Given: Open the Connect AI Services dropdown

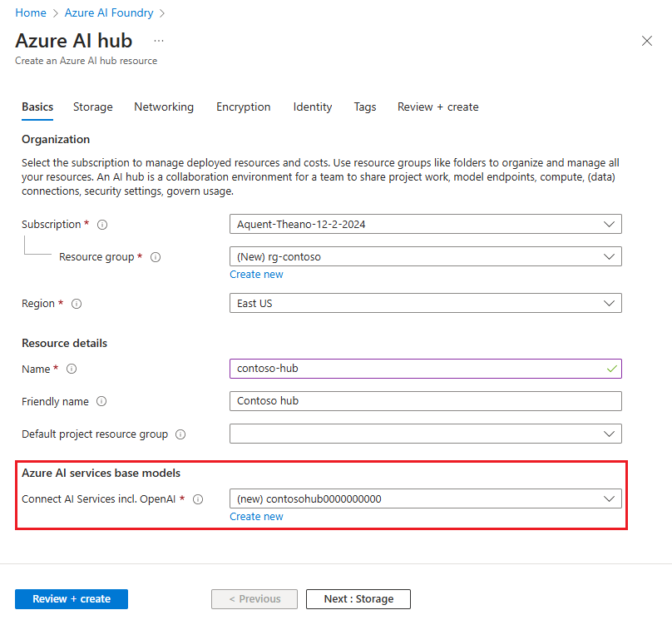Looking at the screenshot, I should [x=426, y=499].
